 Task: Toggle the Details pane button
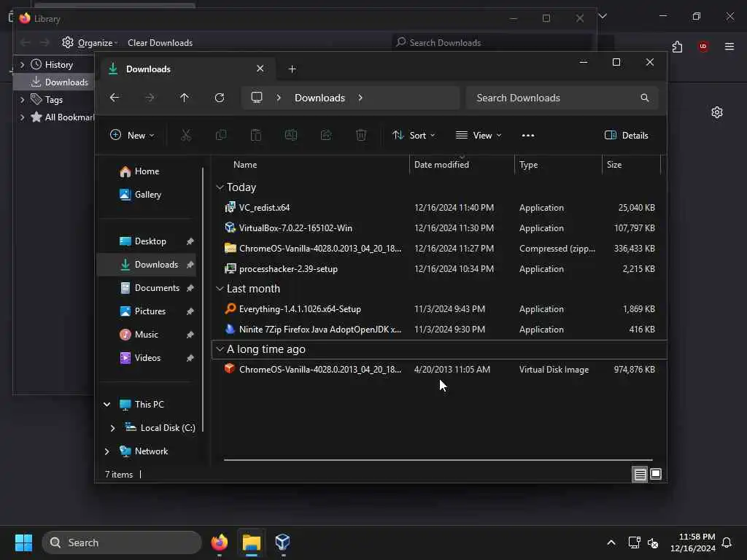click(627, 135)
